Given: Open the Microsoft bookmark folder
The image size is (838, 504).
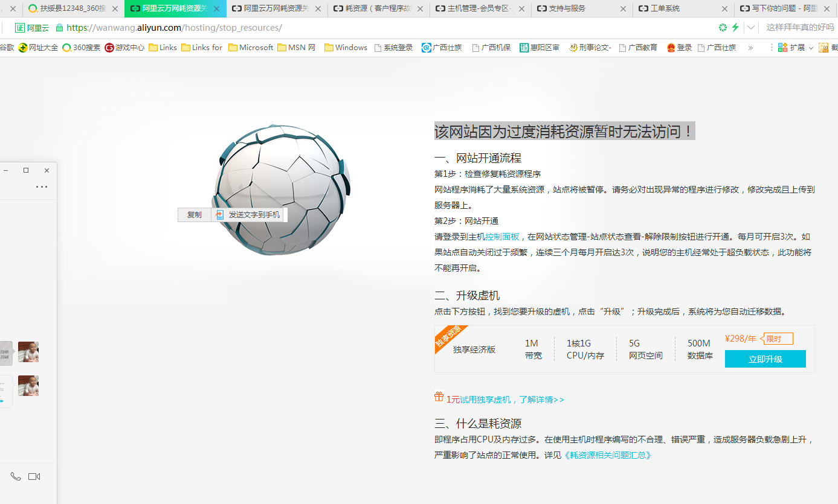Looking at the screenshot, I should click(251, 48).
